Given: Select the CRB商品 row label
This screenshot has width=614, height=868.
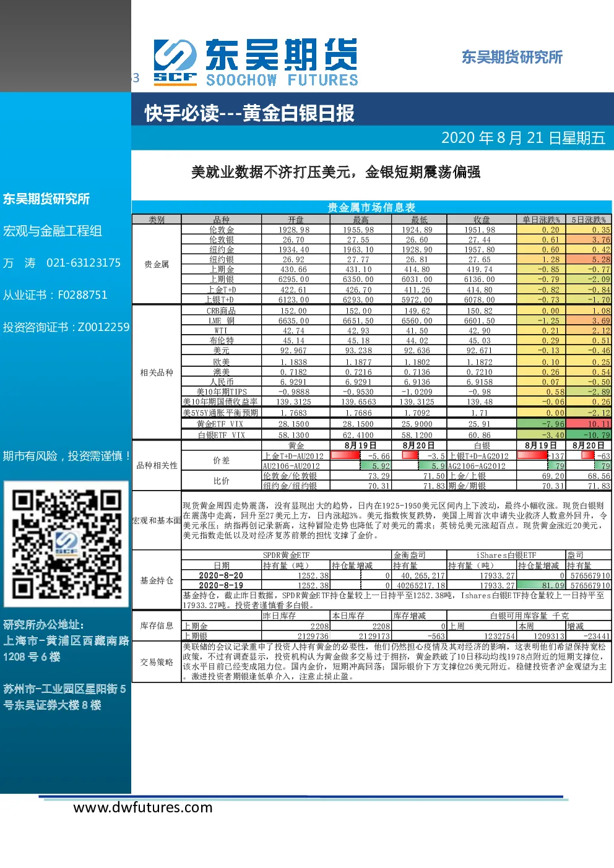Looking at the screenshot, I should point(222,311).
